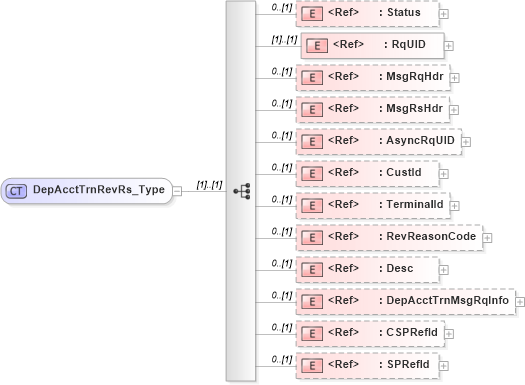Select the RevReasonCode element name

[431, 236]
